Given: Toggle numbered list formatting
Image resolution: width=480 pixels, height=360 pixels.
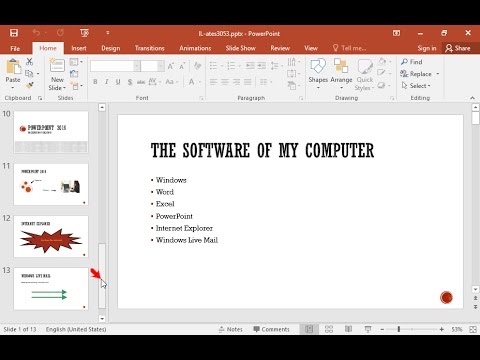Looking at the screenshot, I should 231,65.
